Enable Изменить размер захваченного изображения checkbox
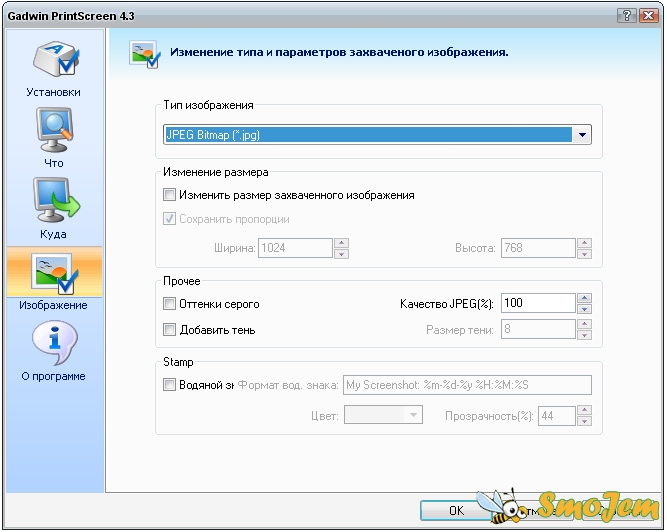Image resolution: width=667 pixels, height=532 pixels. pos(169,195)
